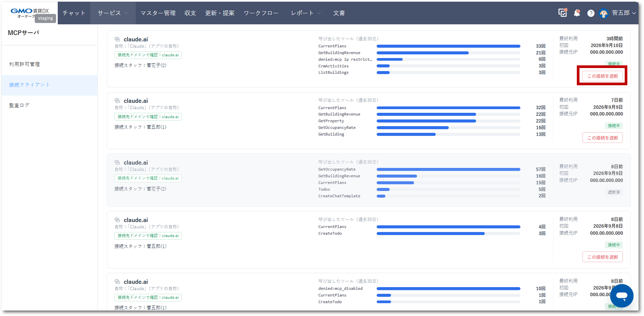Expand the レポート menu chevron
This screenshot has height=316, width=644.
(x=319, y=13)
